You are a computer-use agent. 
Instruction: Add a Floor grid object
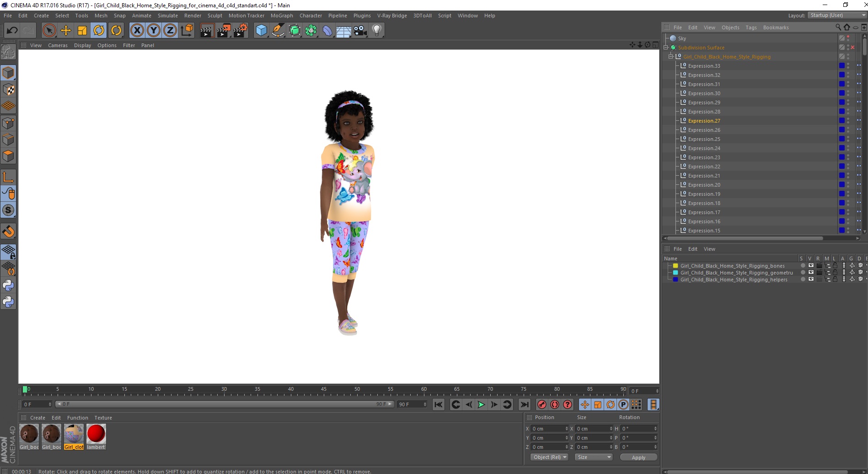click(343, 31)
